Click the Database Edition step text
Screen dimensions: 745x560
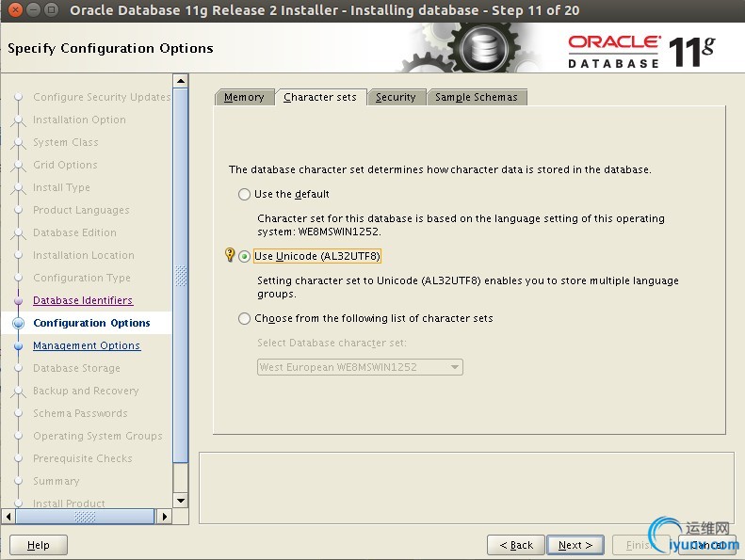74,232
